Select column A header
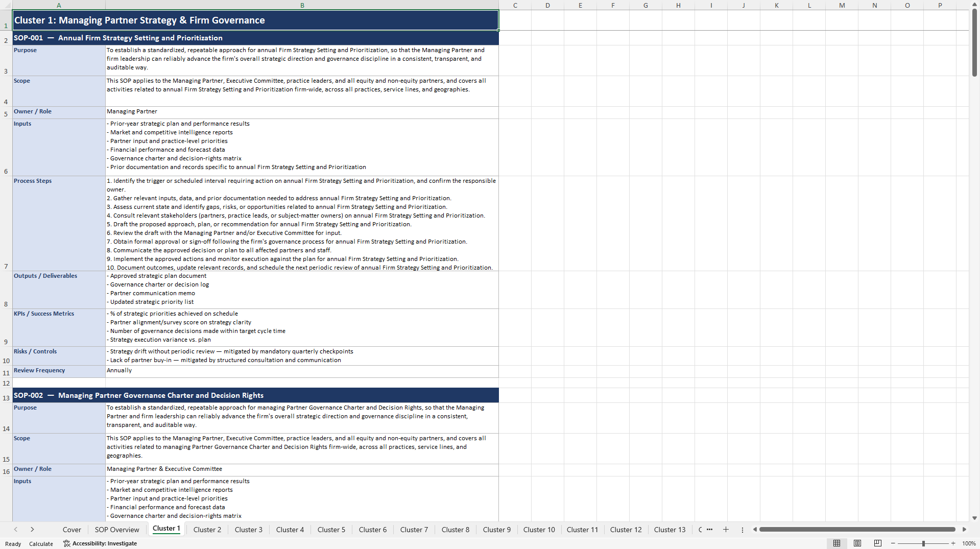 point(59,5)
